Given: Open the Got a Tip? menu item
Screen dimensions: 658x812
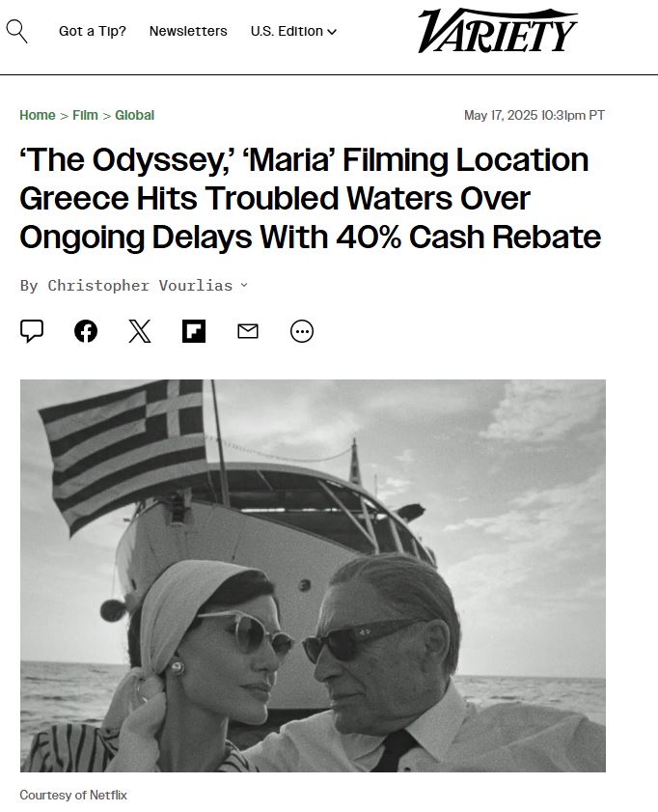Looking at the screenshot, I should pos(93,31).
